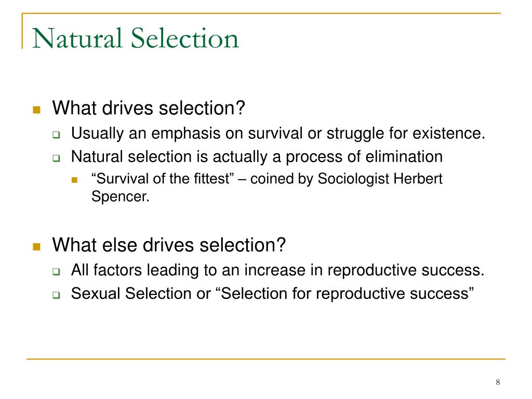Click the gold horizontal line above the footer
The height and width of the screenshot is (399, 532).
[x=266, y=358]
